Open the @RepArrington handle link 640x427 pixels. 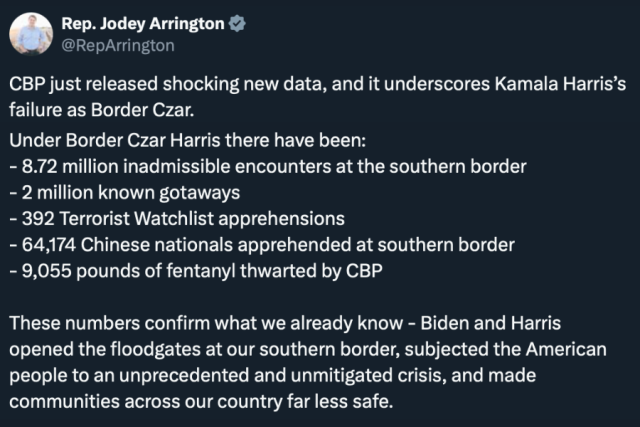tap(118, 45)
